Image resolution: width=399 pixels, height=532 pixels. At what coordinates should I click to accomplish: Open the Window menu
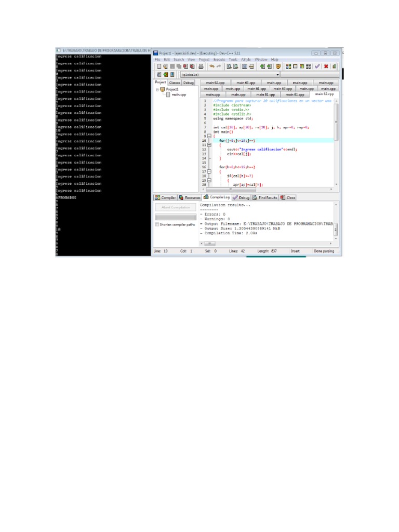[x=261, y=59]
